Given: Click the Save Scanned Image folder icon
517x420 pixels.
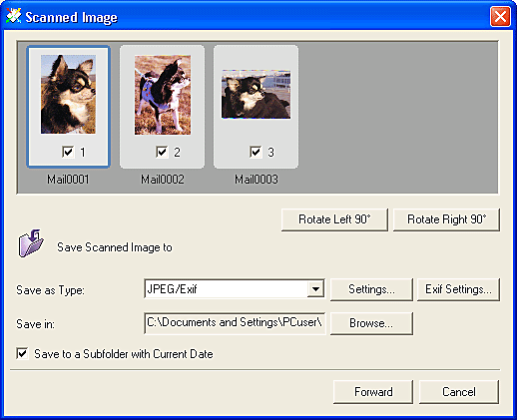Looking at the screenshot, I should coord(31,243).
